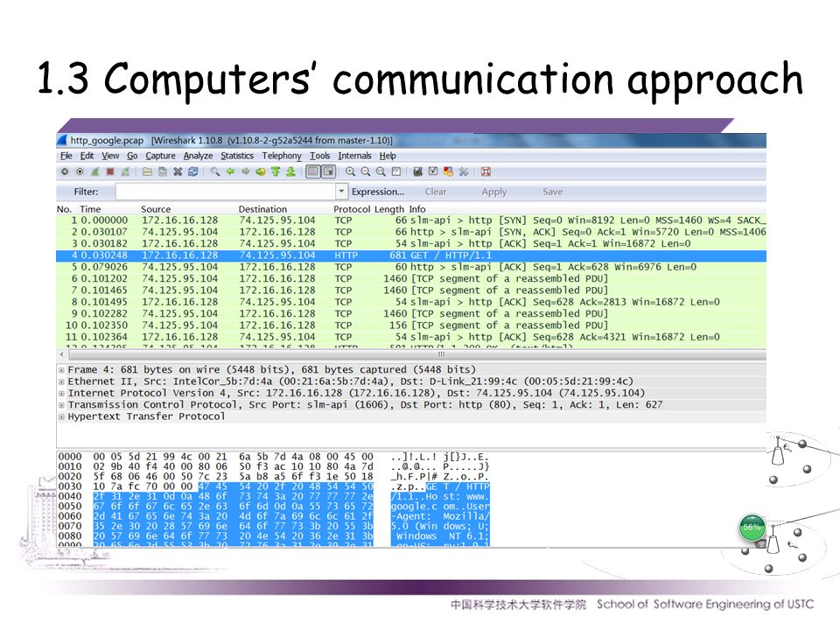Screen dimensions: 840x630
Task: Open the File menu
Action: coord(66,156)
